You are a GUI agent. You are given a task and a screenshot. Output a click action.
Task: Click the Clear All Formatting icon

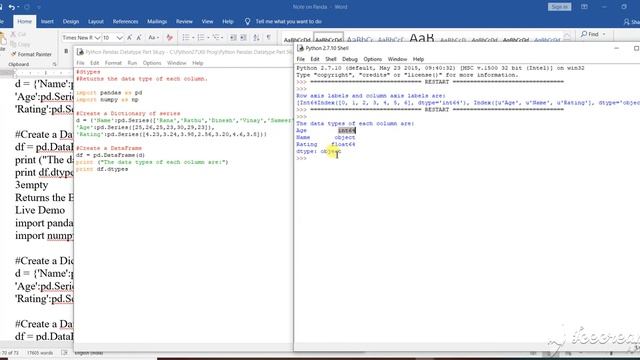click(x=169, y=38)
